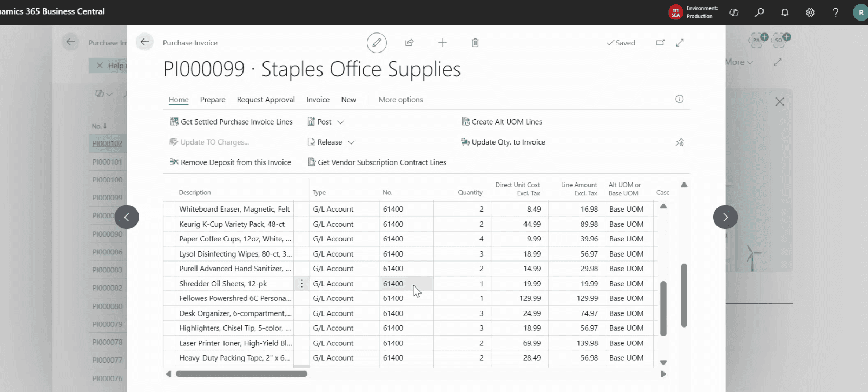The width and height of the screenshot is (868, 392).
Task: Expand Release dropdown arrow
Action: [x=351, y=142]
